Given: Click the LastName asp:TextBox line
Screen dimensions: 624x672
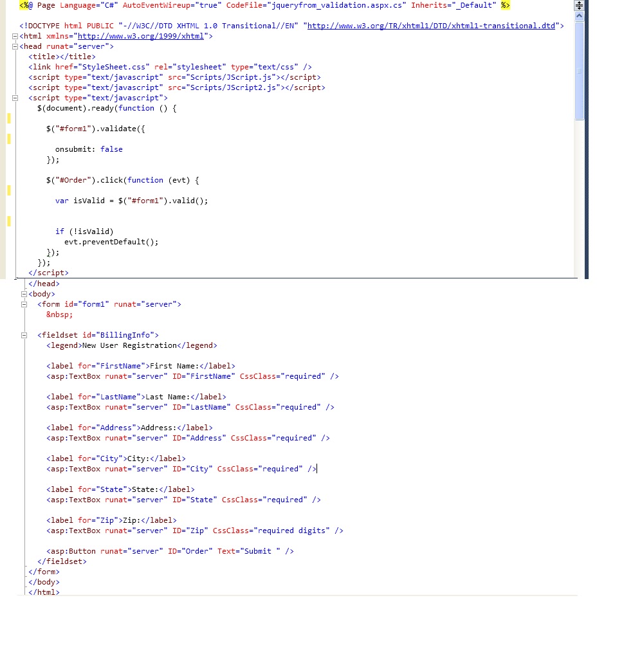Looking at the screenshot, I should [190, 407].
